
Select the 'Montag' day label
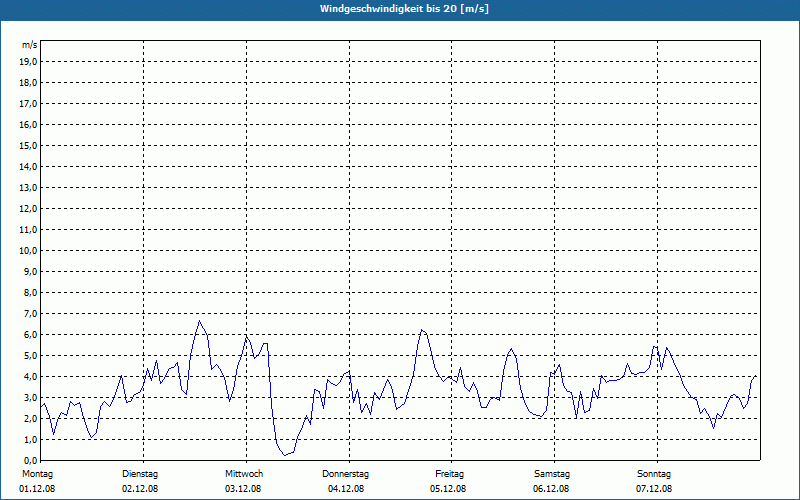click(37, 474)
